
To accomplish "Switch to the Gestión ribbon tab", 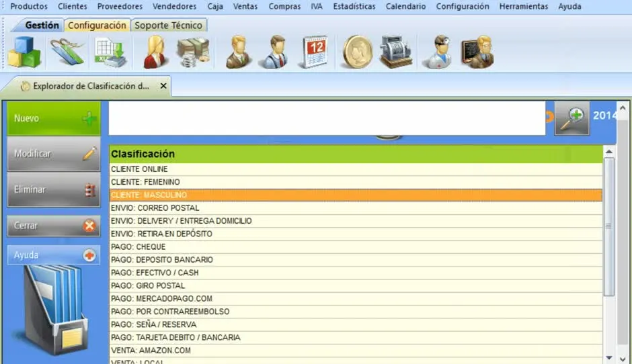I will point(42,26).
